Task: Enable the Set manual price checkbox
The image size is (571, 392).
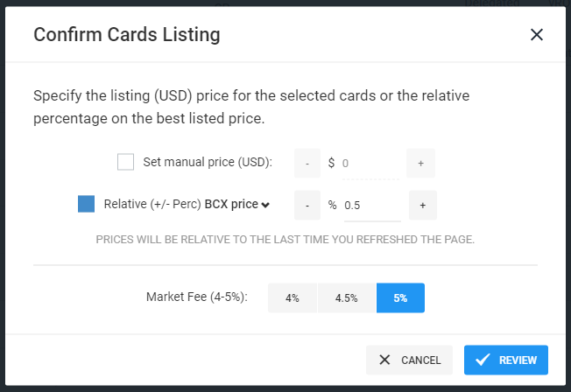Action: [125, 162]
